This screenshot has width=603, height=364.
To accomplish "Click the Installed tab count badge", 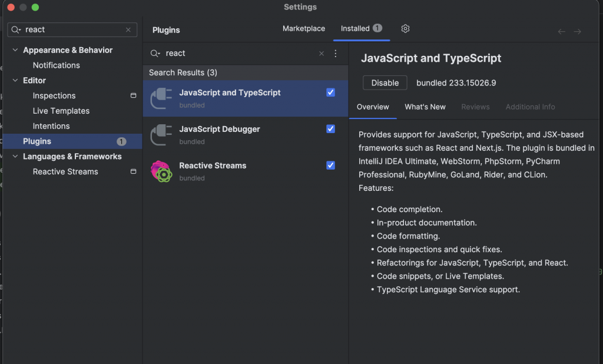I will (377, 28).
